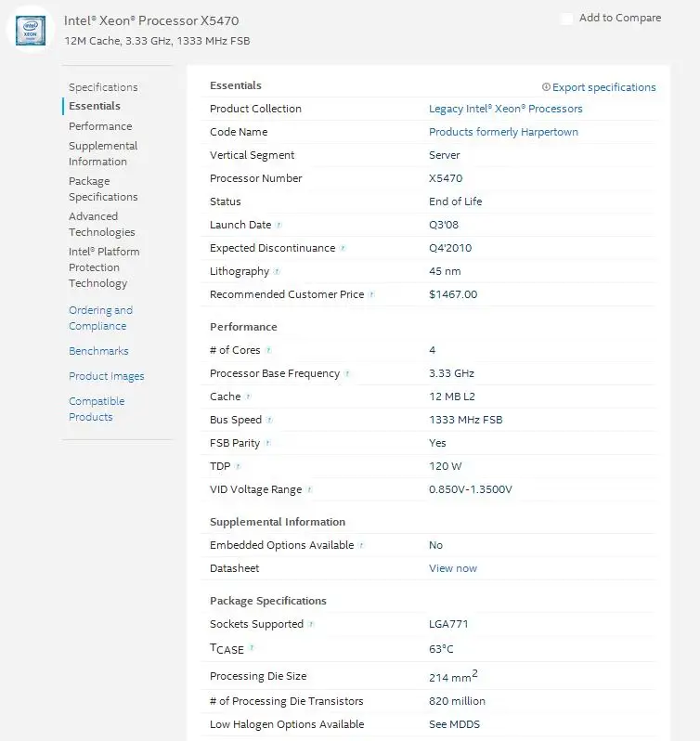Click the info icon next to TCASE
Viewport: 700px width, 741px height.
[x=252, y=647]
